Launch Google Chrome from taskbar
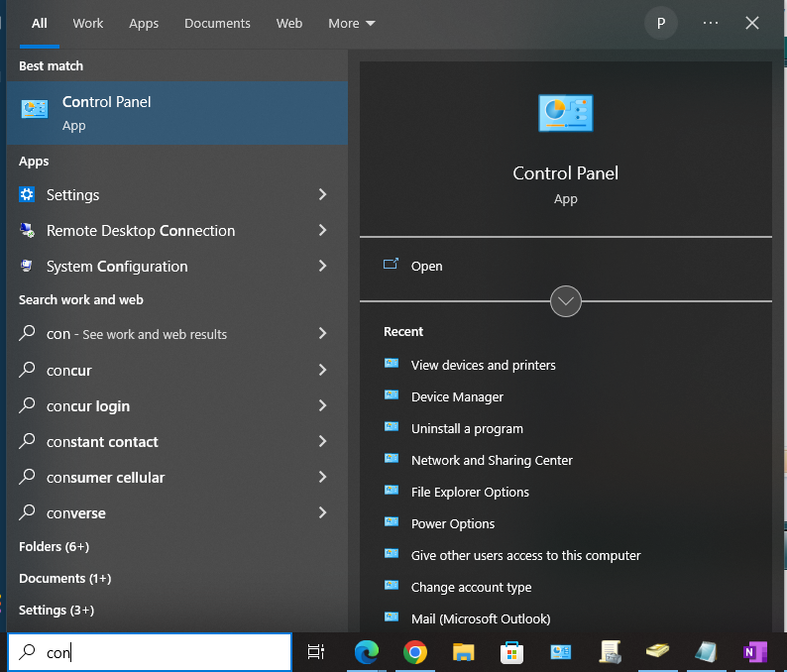Screen dimensions: 787x672 click(415, 652)
